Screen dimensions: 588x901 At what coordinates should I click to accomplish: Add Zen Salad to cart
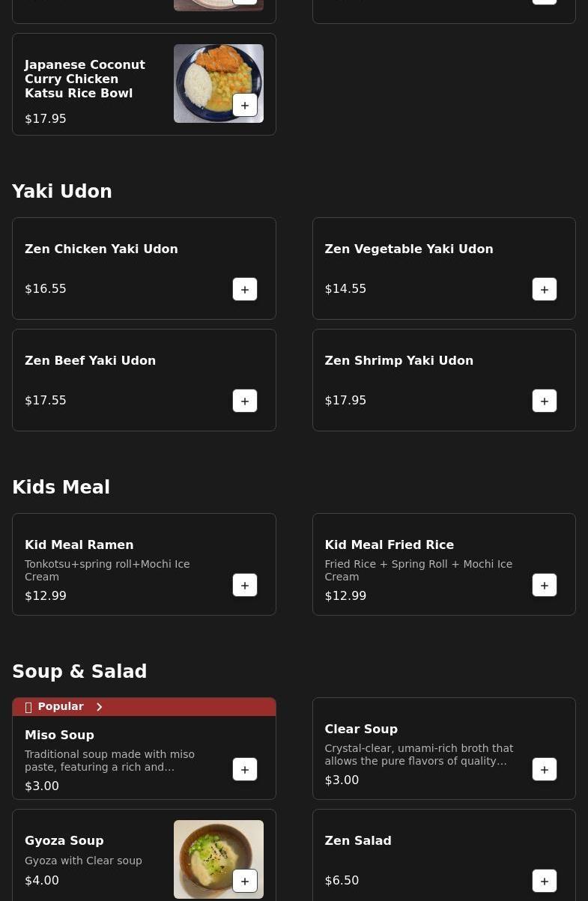pyautogui.click(x=545, y=882)
